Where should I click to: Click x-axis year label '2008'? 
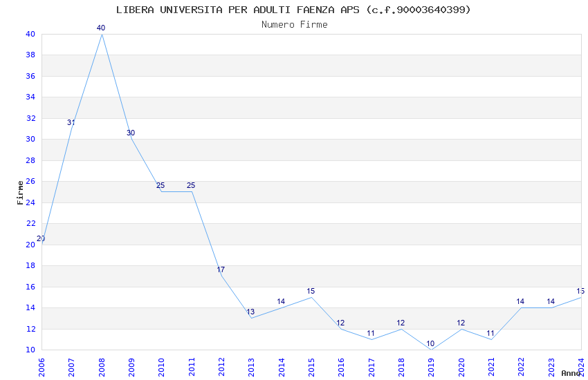click(101, 367)
